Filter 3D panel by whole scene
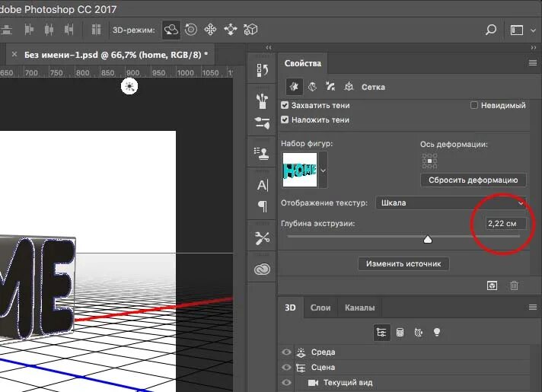 click(x=381, y=333)
